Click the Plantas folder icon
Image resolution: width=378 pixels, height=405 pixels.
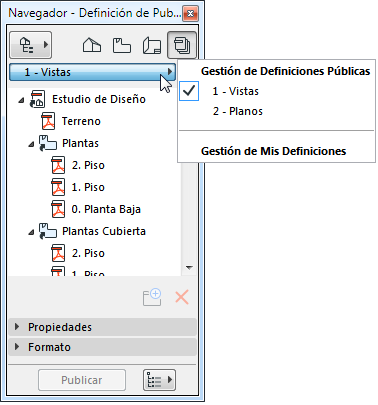point(48,143)
